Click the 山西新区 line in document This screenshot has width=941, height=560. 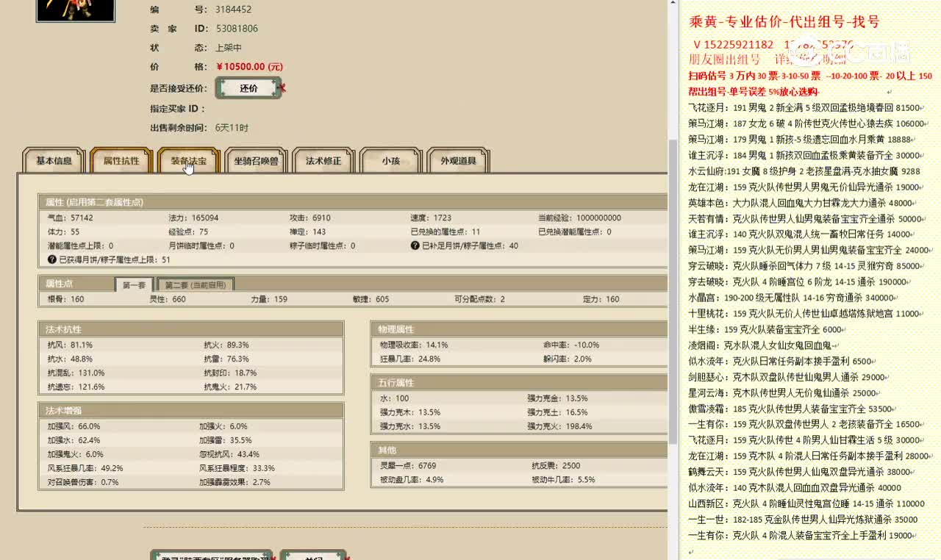(x=806, y=503)
